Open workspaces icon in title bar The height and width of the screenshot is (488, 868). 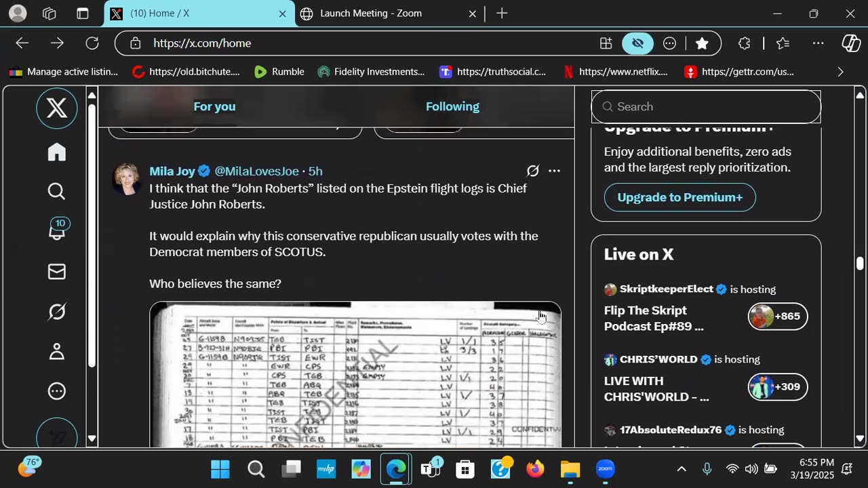tap(50, 14)
